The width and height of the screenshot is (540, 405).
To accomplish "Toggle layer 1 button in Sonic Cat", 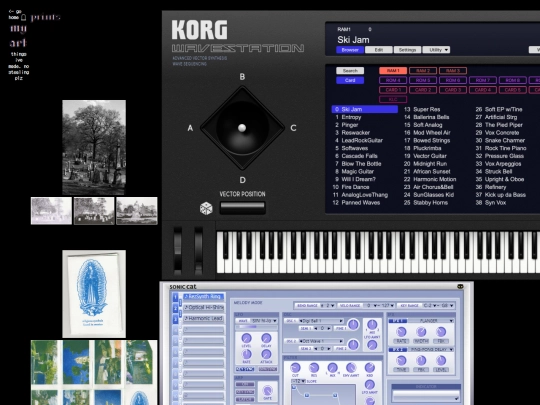I will click(x=175, y=297).
